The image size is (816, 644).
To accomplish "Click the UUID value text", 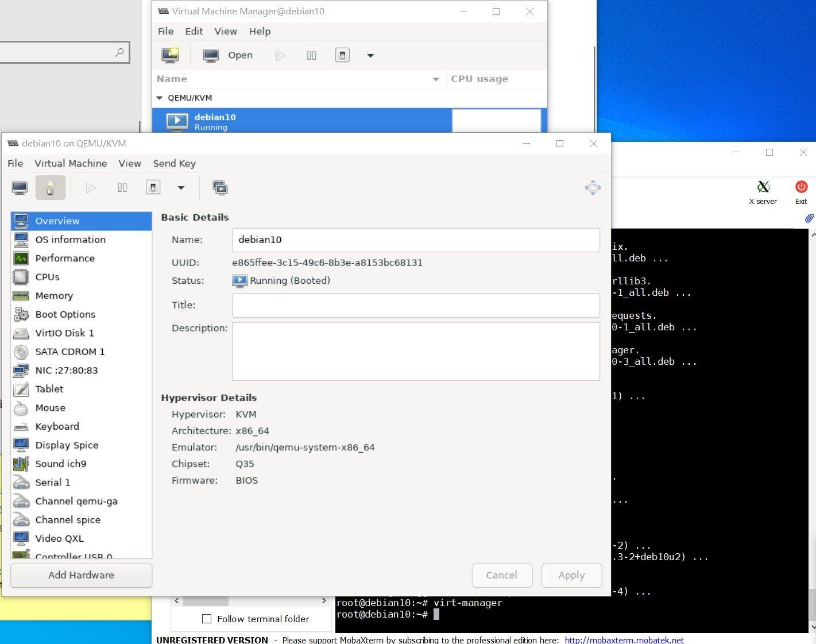I will [327, 263].
